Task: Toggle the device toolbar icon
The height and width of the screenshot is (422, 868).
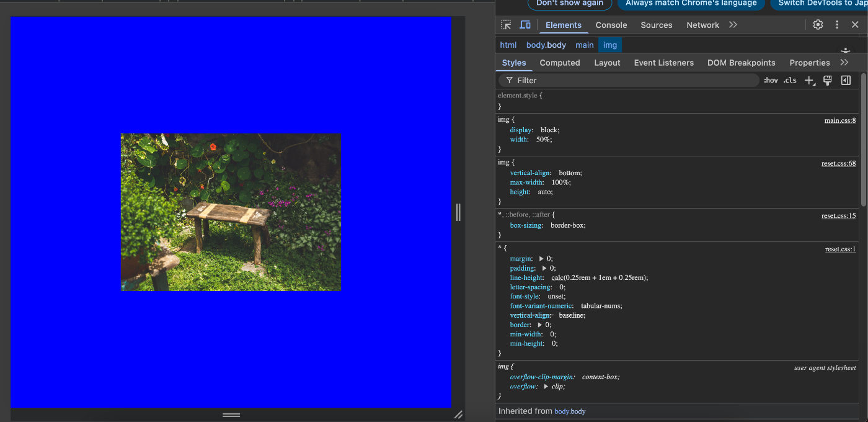Action: click(x=525, y=25)
